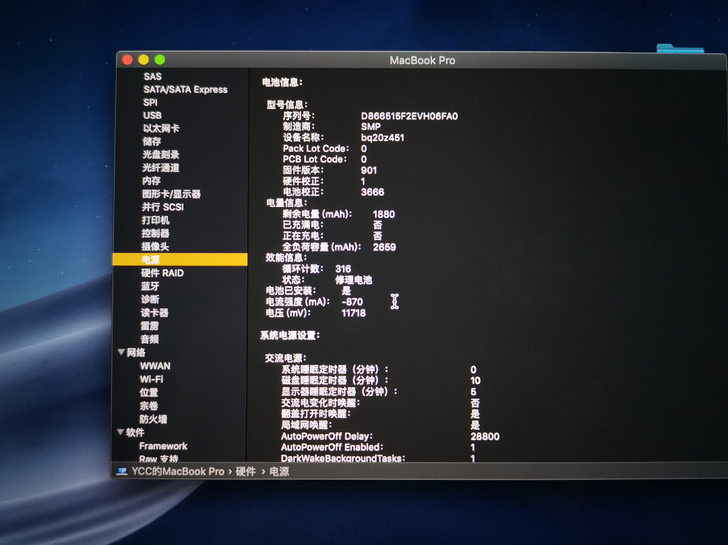Select SPI in the sidebar
This screenshot has width=728, height=545.
pyautogui.click(x=150, y=102)
